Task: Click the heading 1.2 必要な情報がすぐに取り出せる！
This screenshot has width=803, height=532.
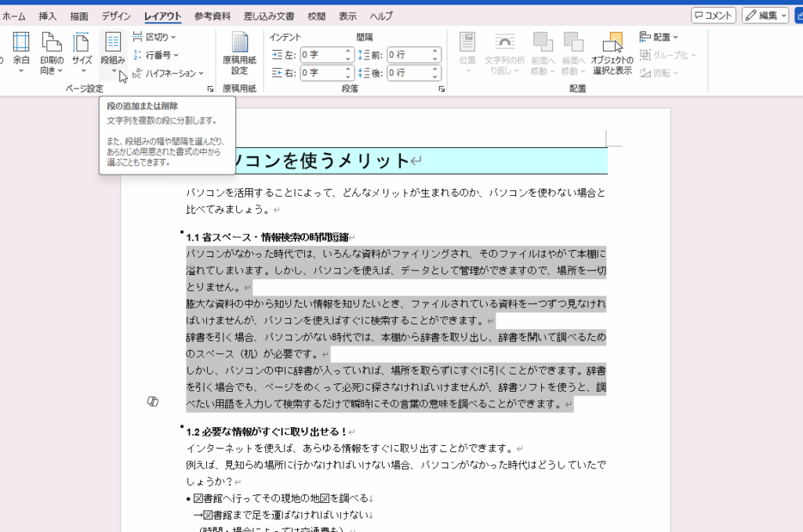Action: 267,432
